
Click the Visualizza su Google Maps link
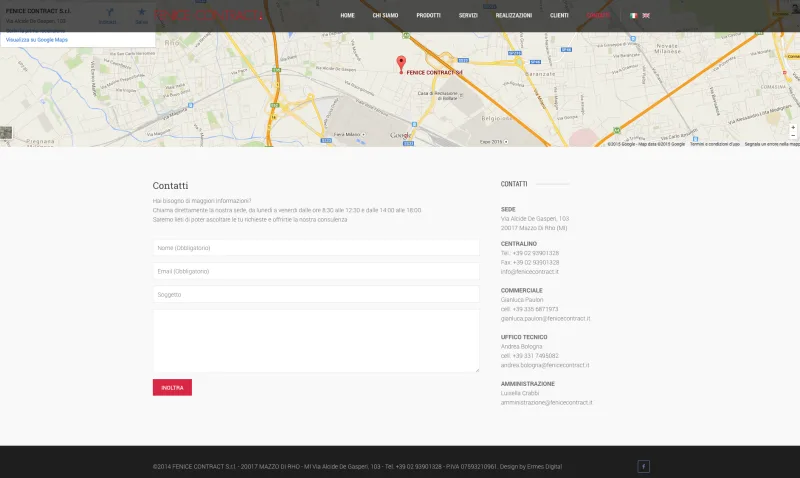tap(37, 40)
